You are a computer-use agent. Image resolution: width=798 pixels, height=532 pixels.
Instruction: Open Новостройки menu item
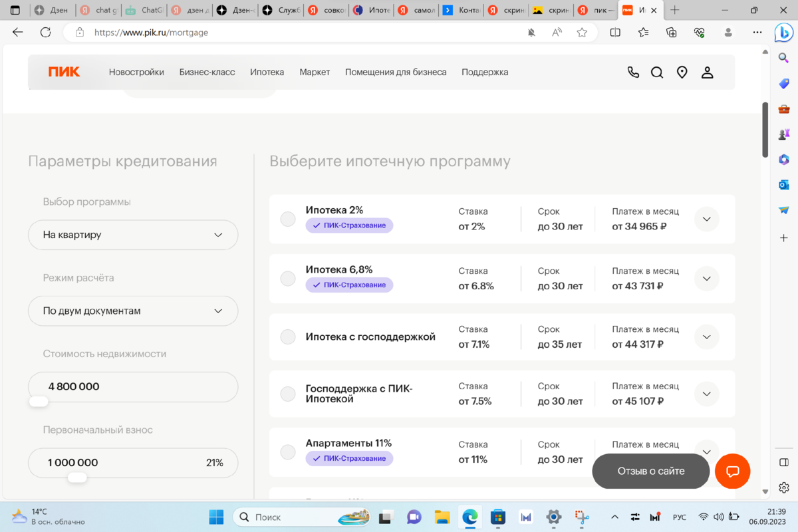tap(136, 72)
